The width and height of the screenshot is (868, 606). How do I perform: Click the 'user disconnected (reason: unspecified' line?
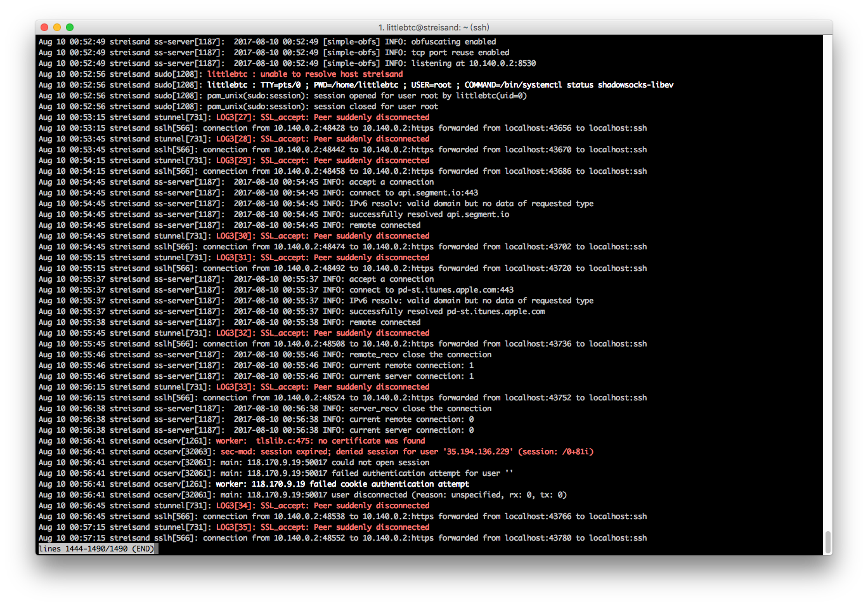[302, 495]
